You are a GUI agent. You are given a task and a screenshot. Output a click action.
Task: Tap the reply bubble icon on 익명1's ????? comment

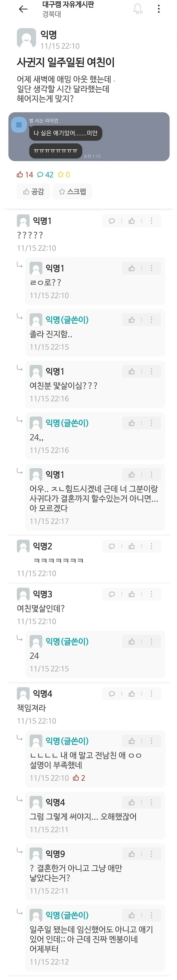112,221
